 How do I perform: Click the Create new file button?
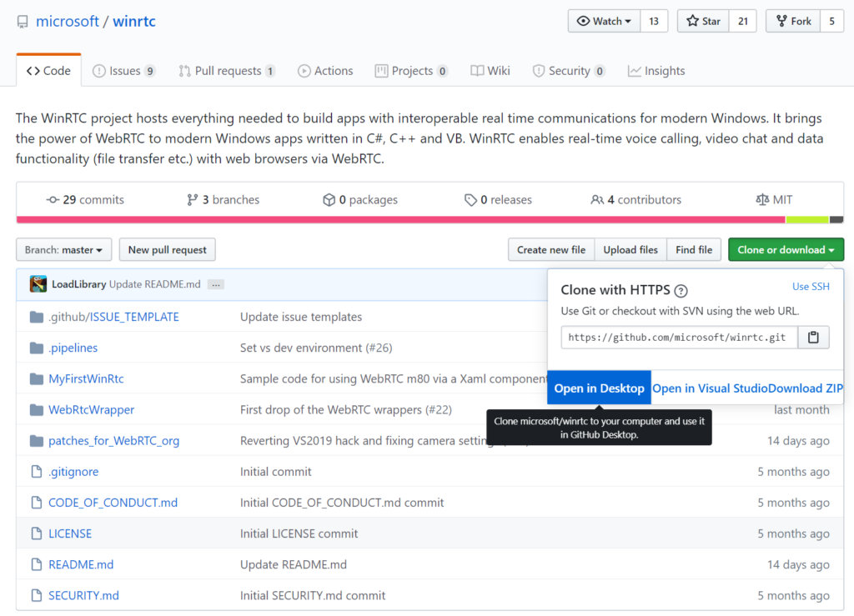551,250
